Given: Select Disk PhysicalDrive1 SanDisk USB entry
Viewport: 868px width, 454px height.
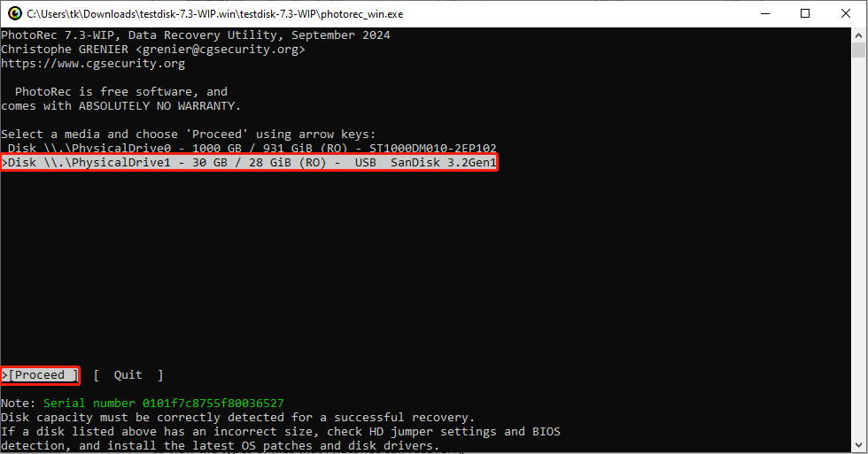Looking at the screenshot, I should [249, 163].
